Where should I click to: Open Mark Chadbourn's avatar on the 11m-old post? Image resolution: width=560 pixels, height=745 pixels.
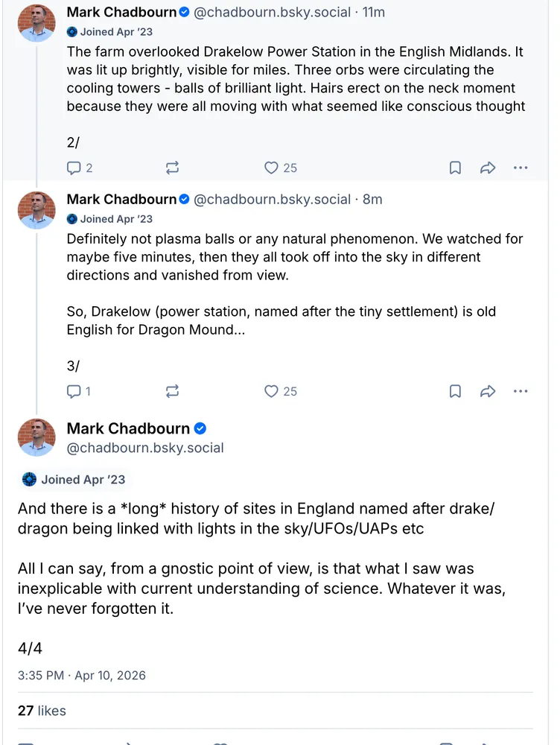(x=36, y=23)
